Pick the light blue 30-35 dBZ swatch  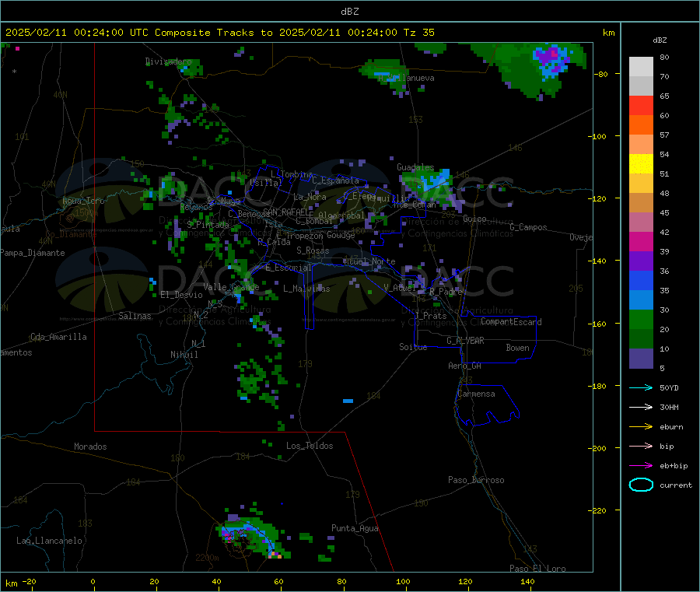point(641,300)
